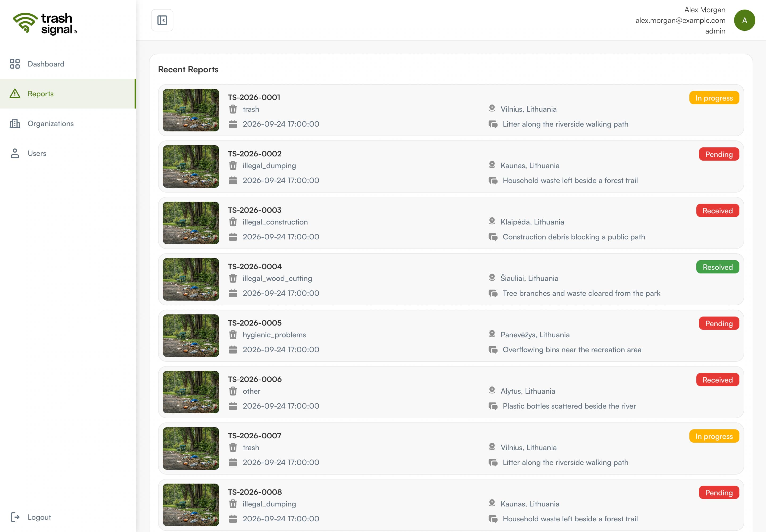Open the Dashboard menu item
Image resolution: width=766 pixels, height=532 pixels.
click(68, 64)
